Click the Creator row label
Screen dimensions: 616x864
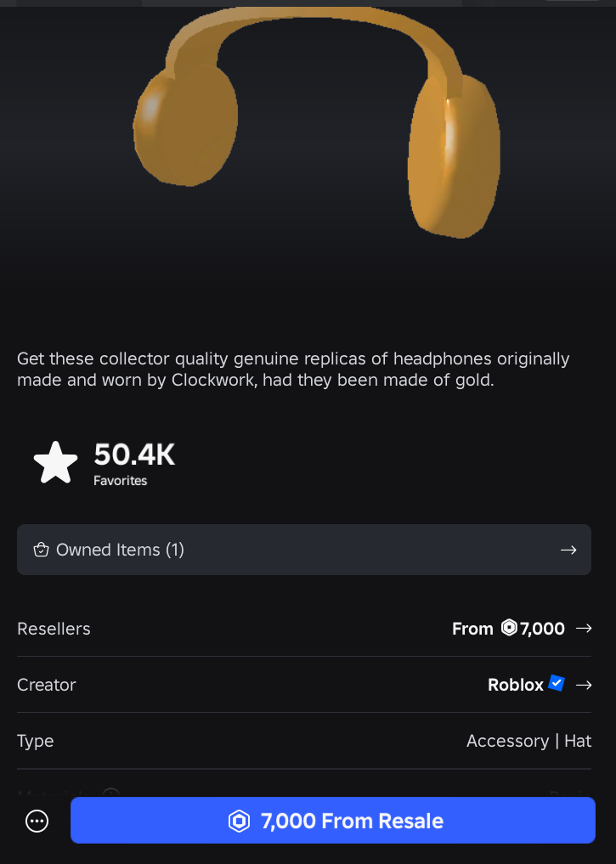coord(47,685)
